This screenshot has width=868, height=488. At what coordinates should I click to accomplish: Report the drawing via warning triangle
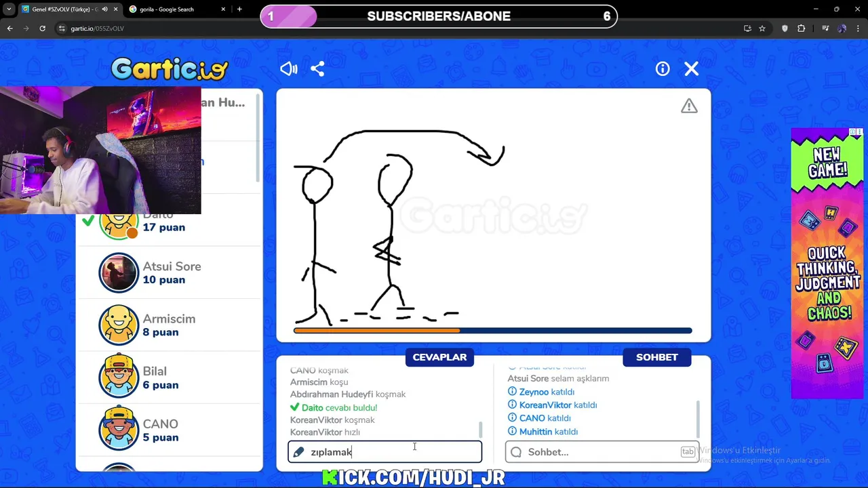[689, 106]
